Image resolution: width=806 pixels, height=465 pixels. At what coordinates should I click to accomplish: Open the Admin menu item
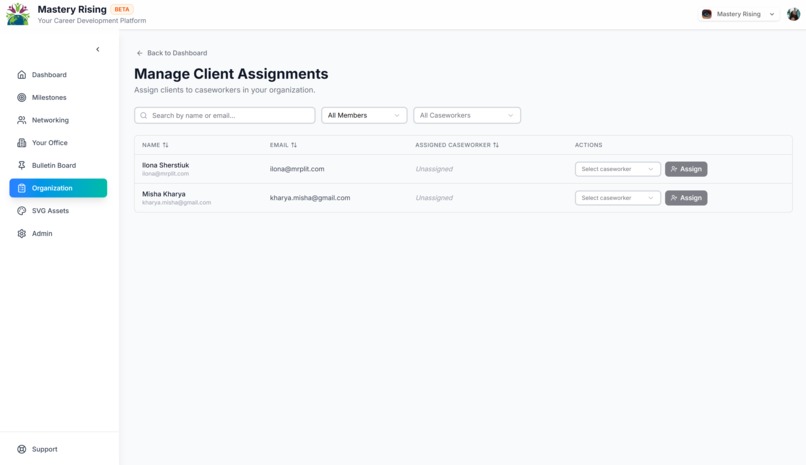tap(58, 233)
